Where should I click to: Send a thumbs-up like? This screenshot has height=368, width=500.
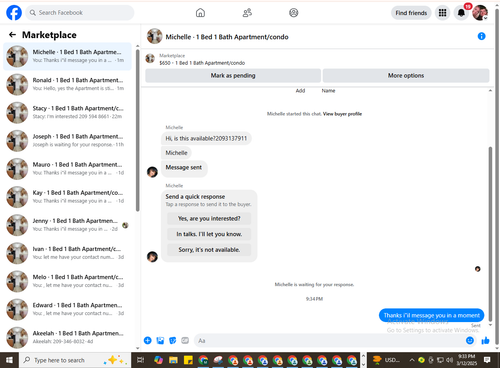[x=485, y=340]
